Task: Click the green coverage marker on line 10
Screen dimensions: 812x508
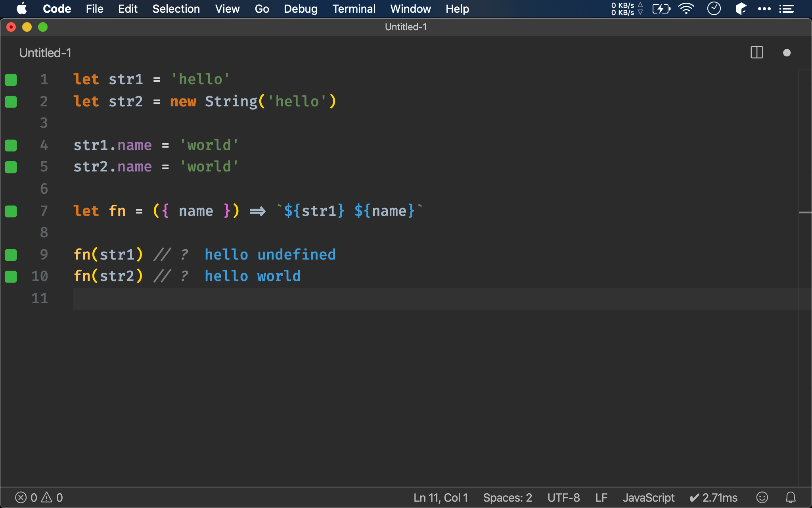Action: click(11, 277)
